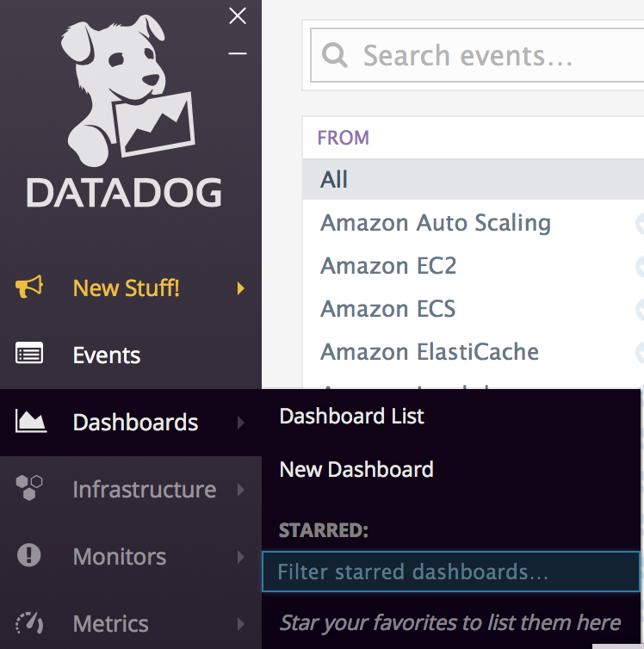Close the sidebar with the X icon

pos(238,16)
